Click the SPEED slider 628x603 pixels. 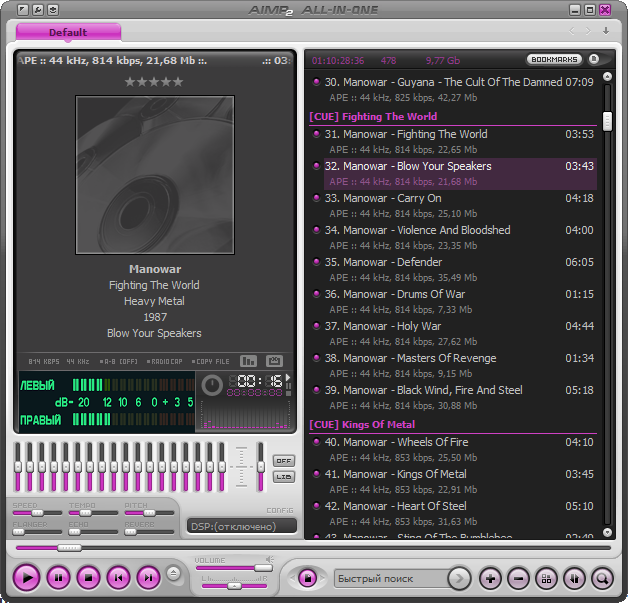37,513
